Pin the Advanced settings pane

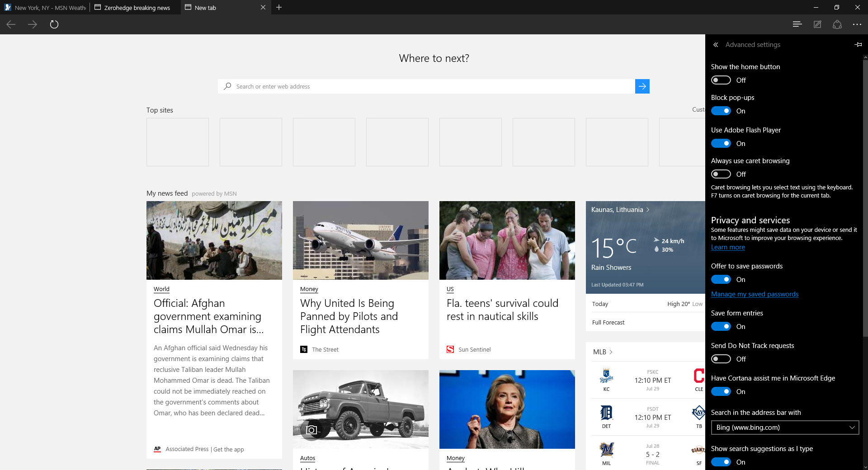tap(859, 44)
